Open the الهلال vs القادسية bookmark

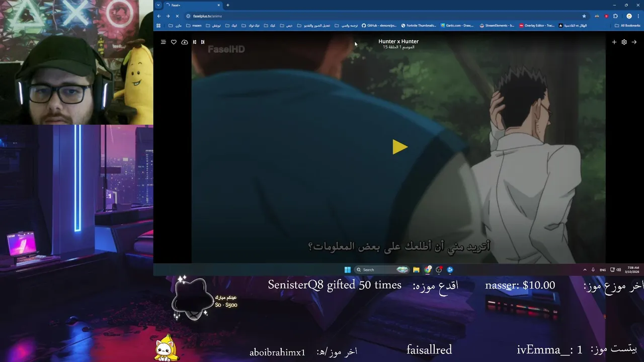(573, 25)
